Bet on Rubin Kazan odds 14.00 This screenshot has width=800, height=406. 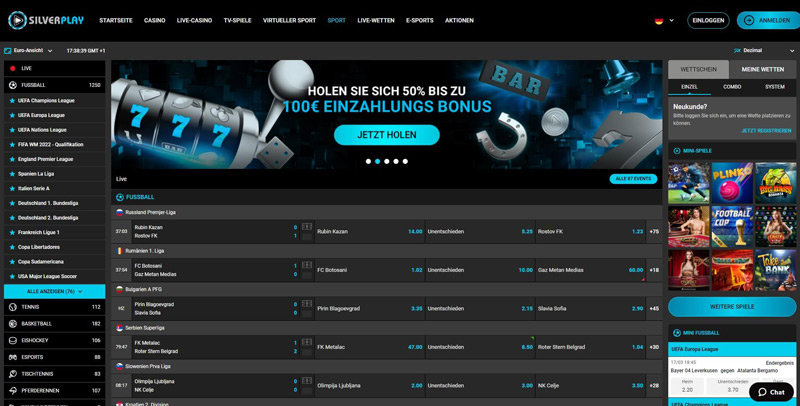[369, 232]
